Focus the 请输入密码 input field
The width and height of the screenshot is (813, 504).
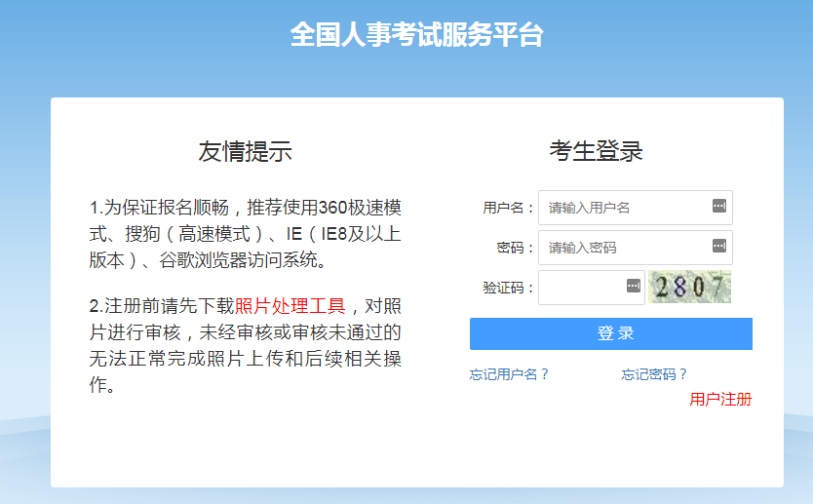[x=624, y=248]
